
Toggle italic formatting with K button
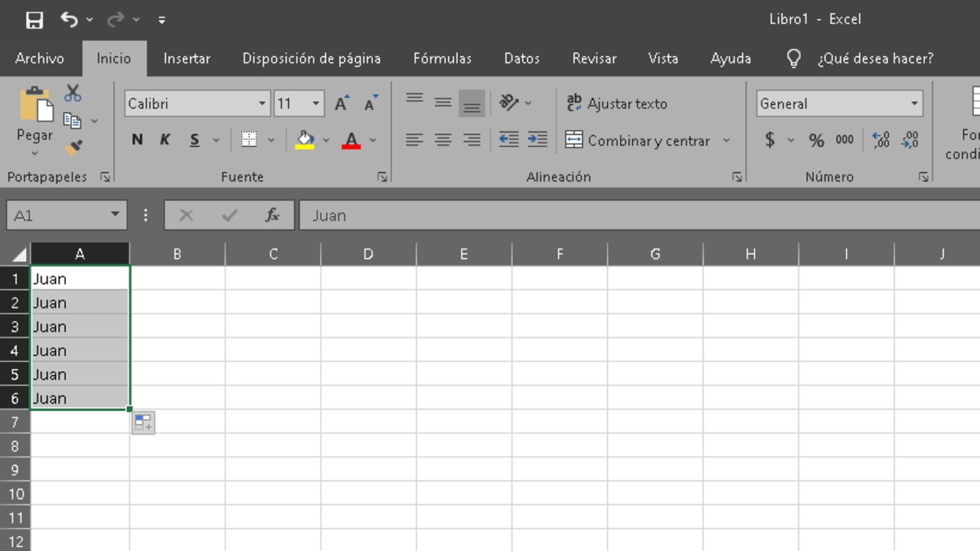pyautogui.click(x=165, y=140)
